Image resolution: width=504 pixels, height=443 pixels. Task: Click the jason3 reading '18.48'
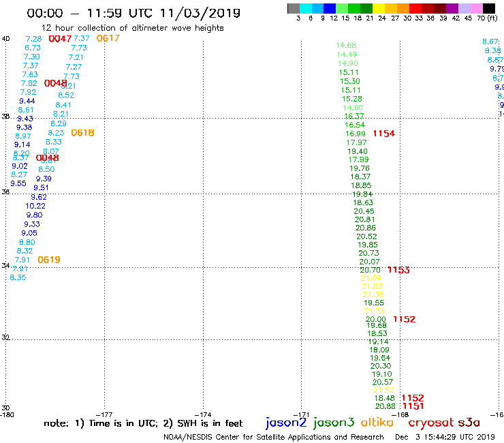(x=384, y=398)
